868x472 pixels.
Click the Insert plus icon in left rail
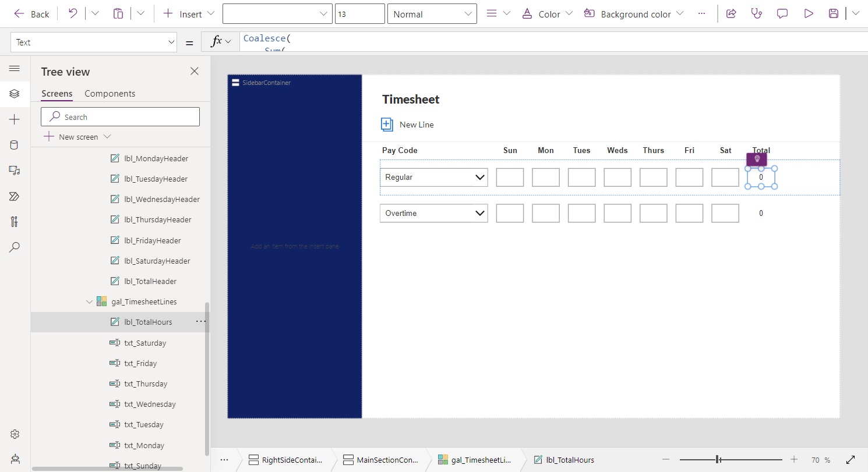[x=15, y=119]
